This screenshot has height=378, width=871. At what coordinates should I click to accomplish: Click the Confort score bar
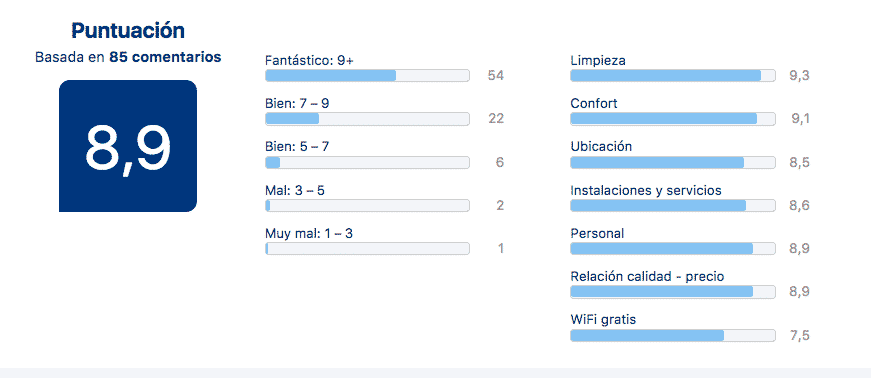point(673,119)
